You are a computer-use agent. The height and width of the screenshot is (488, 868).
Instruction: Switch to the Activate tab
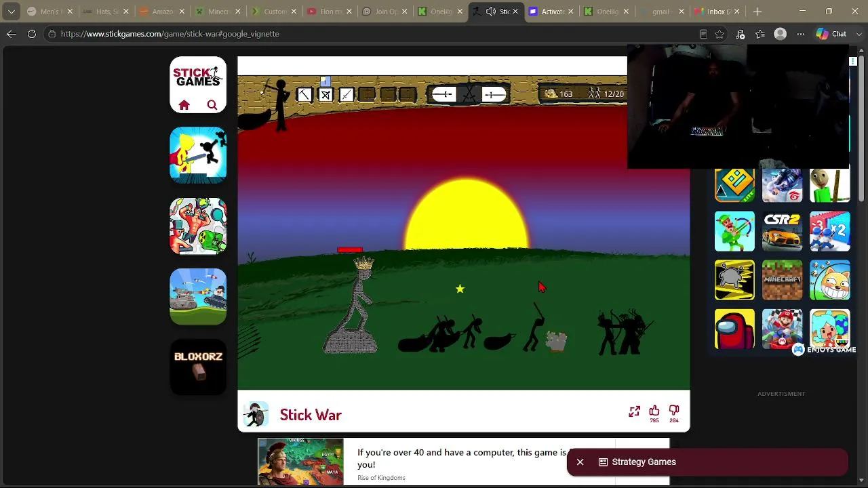tap(551, 12)
